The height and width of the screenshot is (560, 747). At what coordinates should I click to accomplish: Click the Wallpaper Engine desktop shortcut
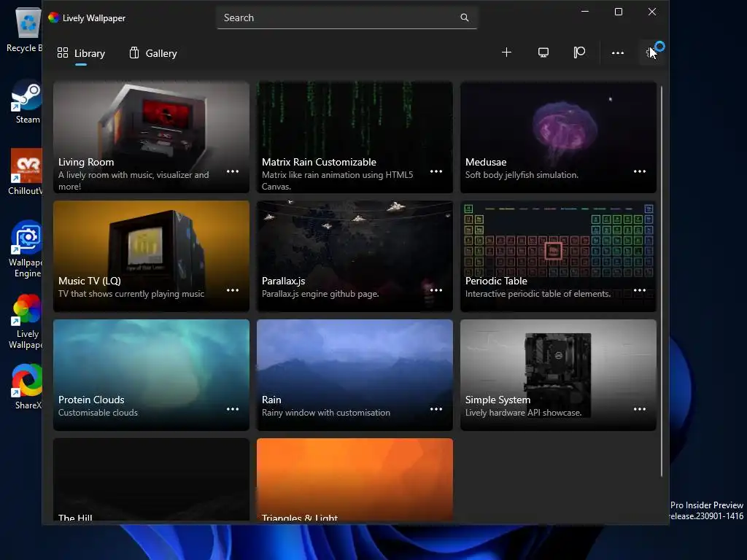26,249
